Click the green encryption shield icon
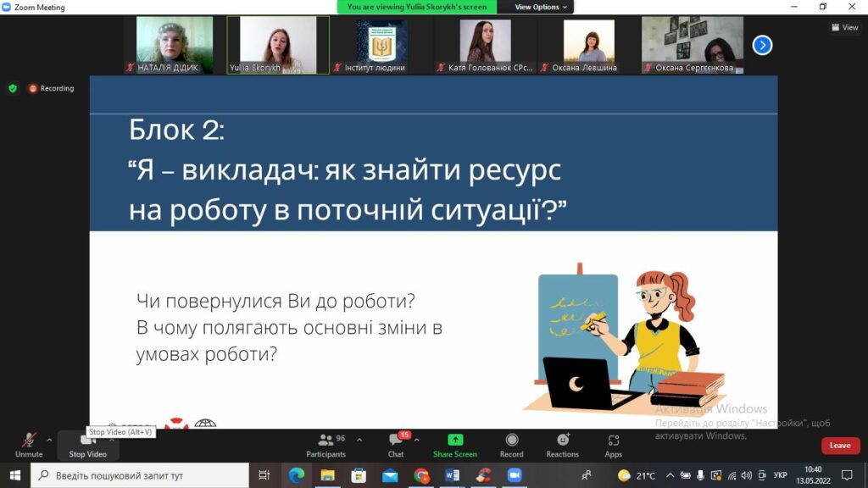 point(12,88)
